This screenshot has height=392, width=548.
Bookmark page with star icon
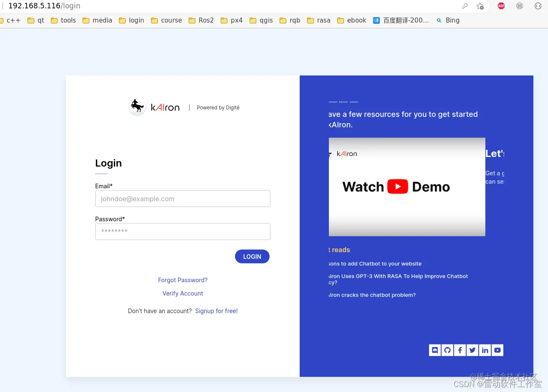[x=480, y=6]
